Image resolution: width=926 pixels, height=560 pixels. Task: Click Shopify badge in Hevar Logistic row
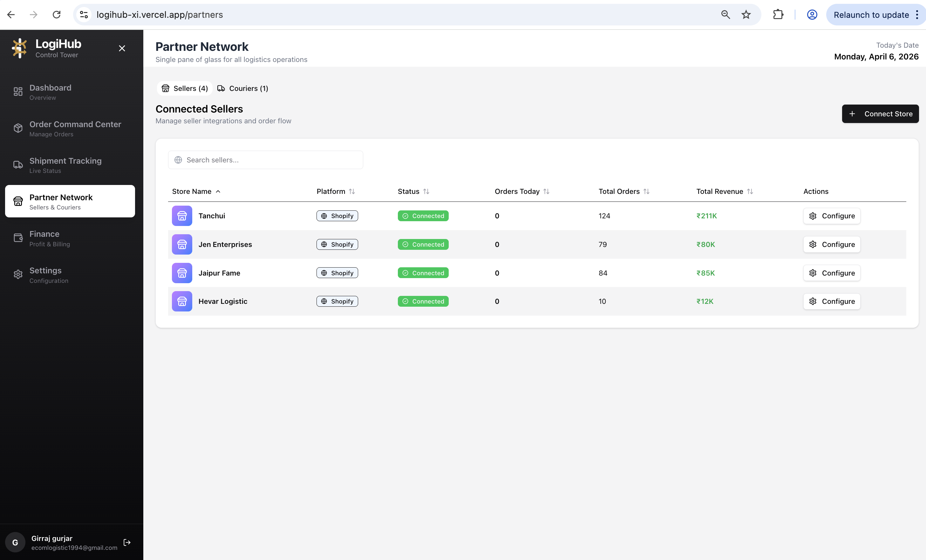click(x=337, y=301)
